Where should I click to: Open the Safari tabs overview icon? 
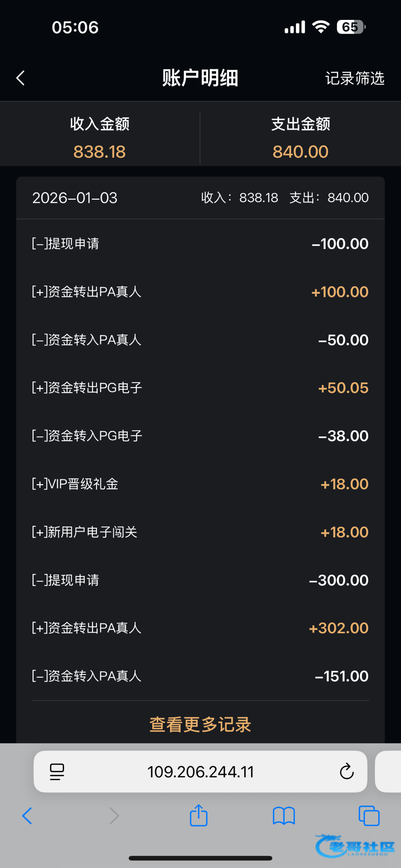tap(369, 816)
